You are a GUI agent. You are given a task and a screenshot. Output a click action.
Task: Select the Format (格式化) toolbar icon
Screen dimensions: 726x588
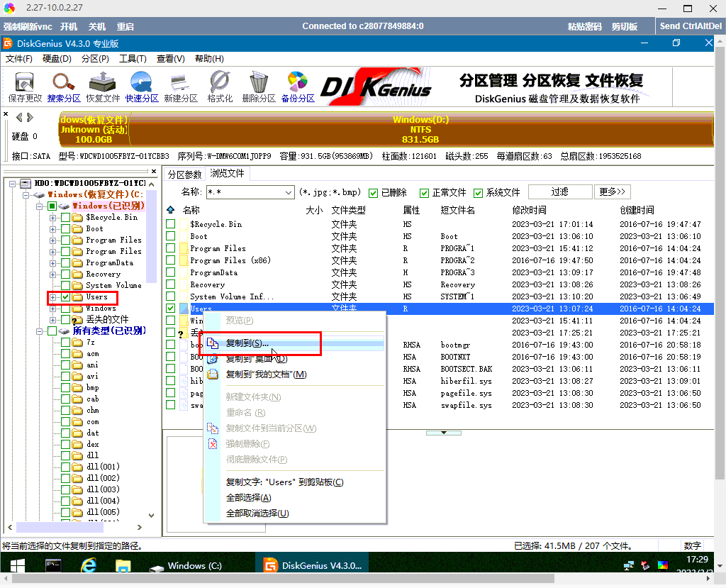(x=220, y=87)
